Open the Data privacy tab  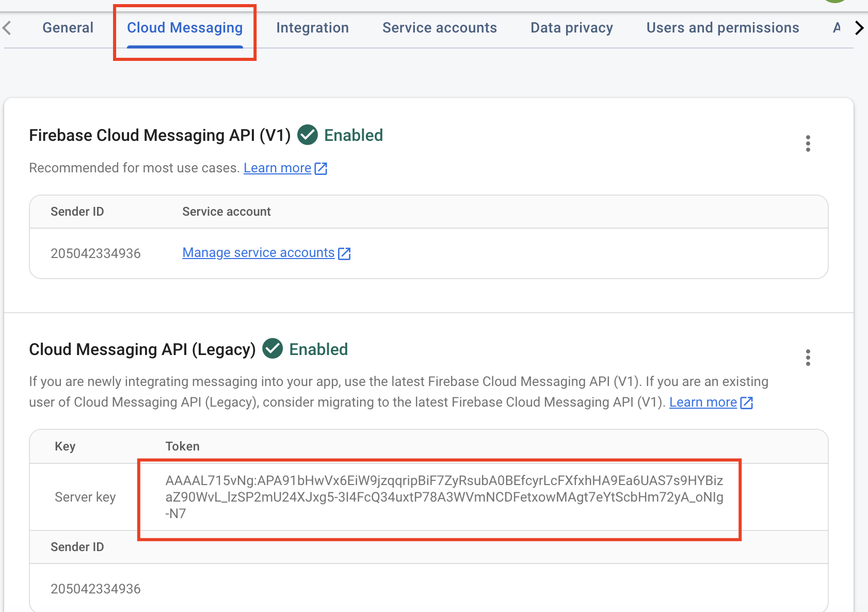click(x=571, y=28)
